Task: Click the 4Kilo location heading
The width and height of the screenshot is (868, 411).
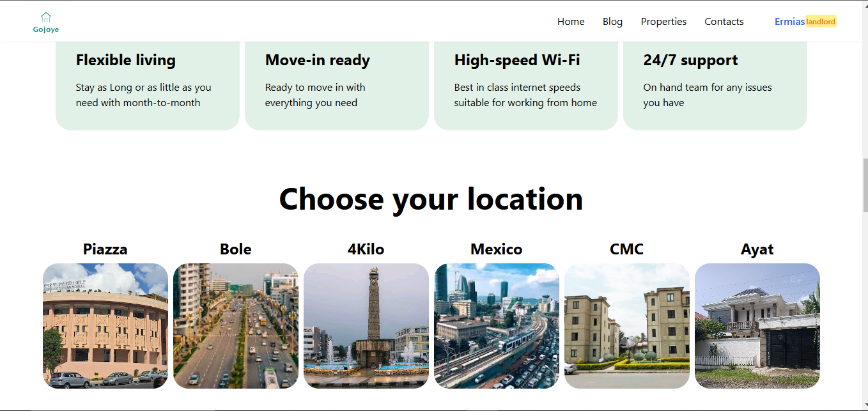Action: [366, 249]
